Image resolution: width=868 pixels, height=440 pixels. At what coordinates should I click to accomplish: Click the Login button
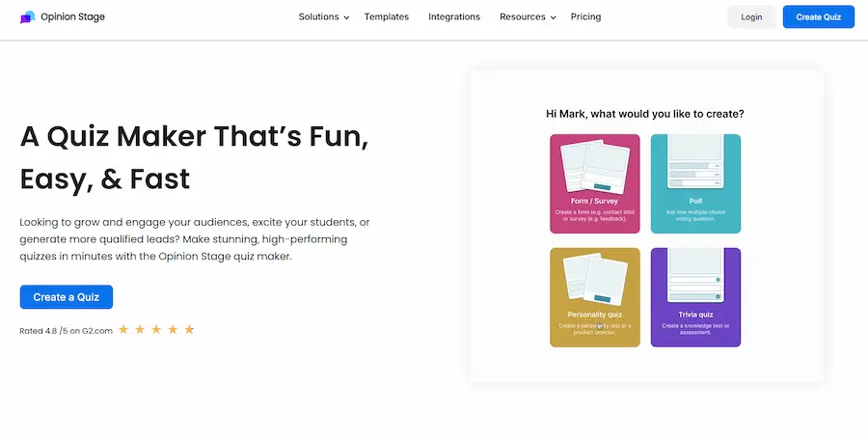pos(751,17)
